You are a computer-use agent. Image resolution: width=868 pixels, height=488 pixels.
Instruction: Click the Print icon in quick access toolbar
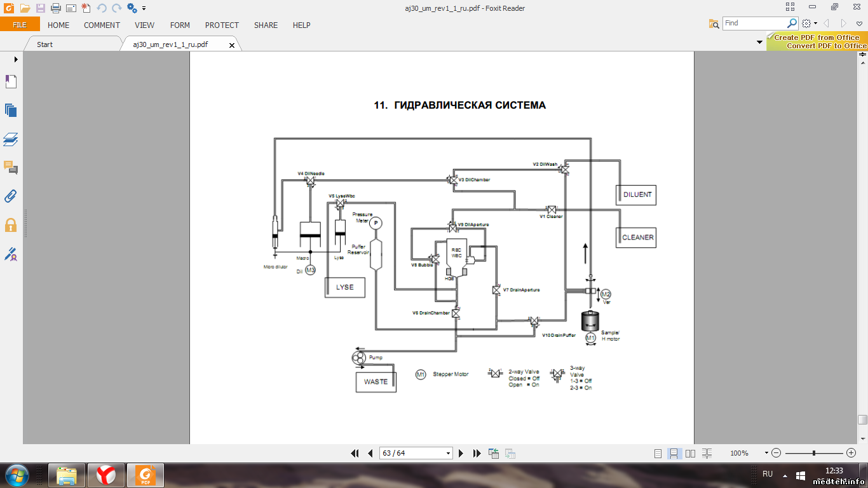[55, 8]
